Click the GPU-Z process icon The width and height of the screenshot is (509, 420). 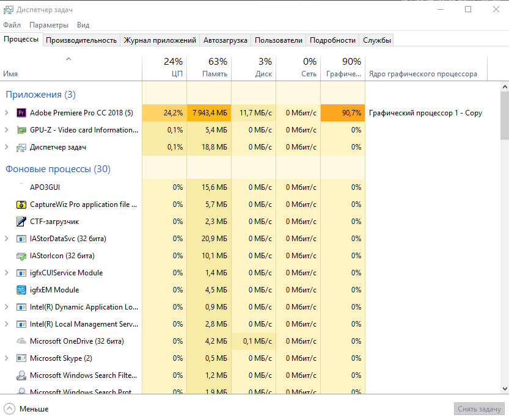pyautogui.click(x=21, y=130)
